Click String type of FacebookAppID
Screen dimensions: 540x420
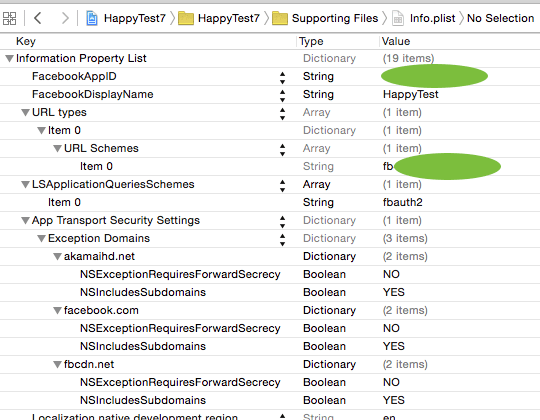(318, 76)
